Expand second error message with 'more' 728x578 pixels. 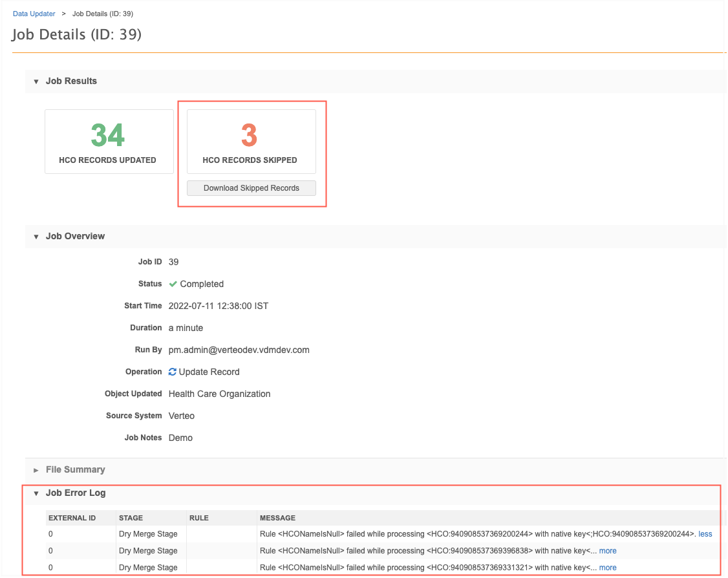608,551
